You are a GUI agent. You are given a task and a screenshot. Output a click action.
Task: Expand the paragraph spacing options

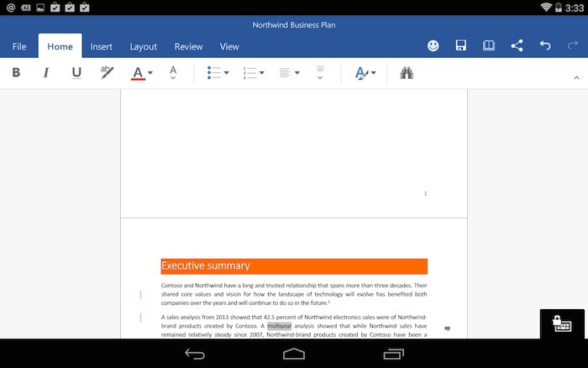[x=320, y=73]
